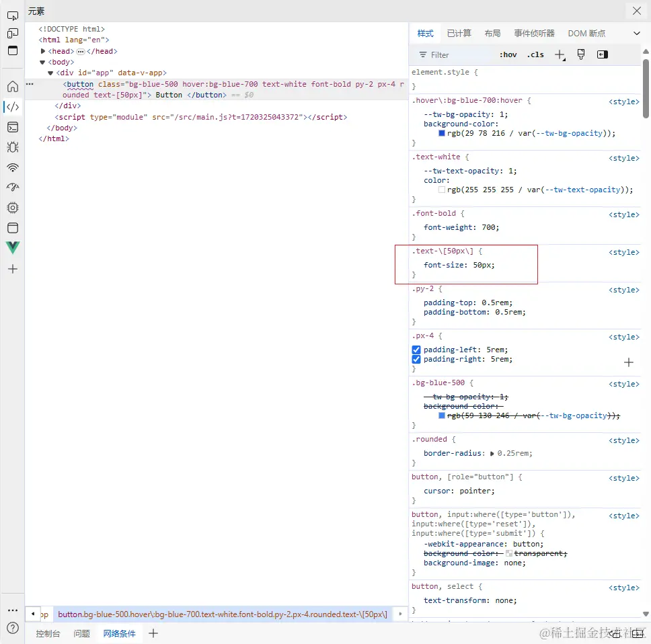Screen dimensions: 651x644
Task: Click the element.style rule block
Action: pos(526,80)
